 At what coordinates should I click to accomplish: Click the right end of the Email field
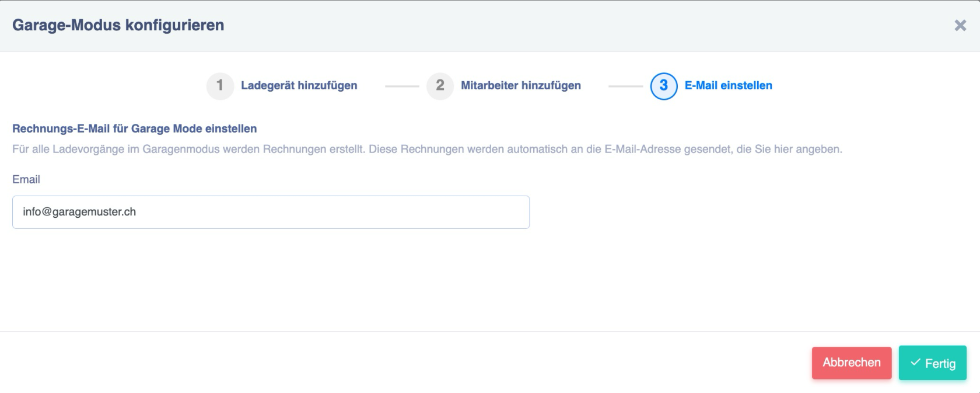tap(513, 212)
